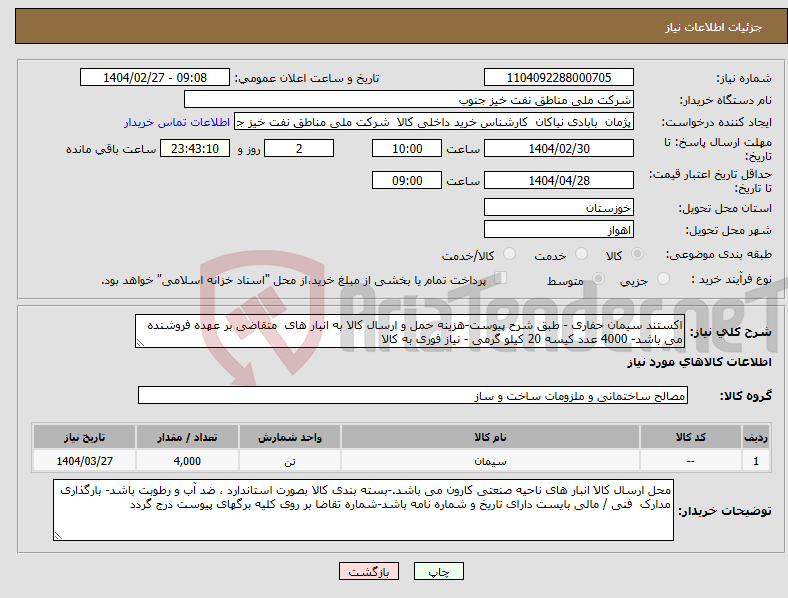
Task: Click the نام دستگاه خریدار label
Action: 725,101
